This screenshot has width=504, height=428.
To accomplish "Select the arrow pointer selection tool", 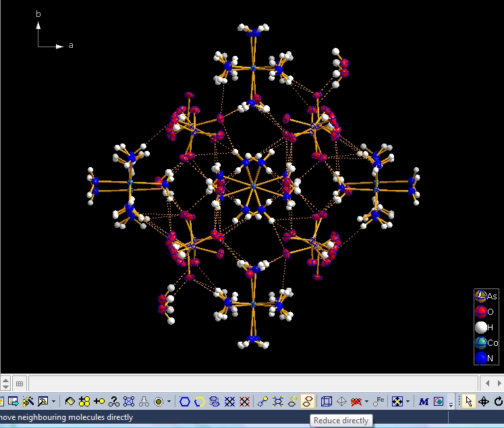I will click(x=469, y=402).
